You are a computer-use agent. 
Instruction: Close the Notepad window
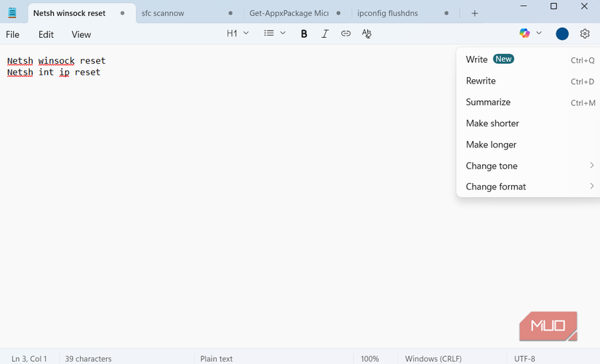point(584,6)
